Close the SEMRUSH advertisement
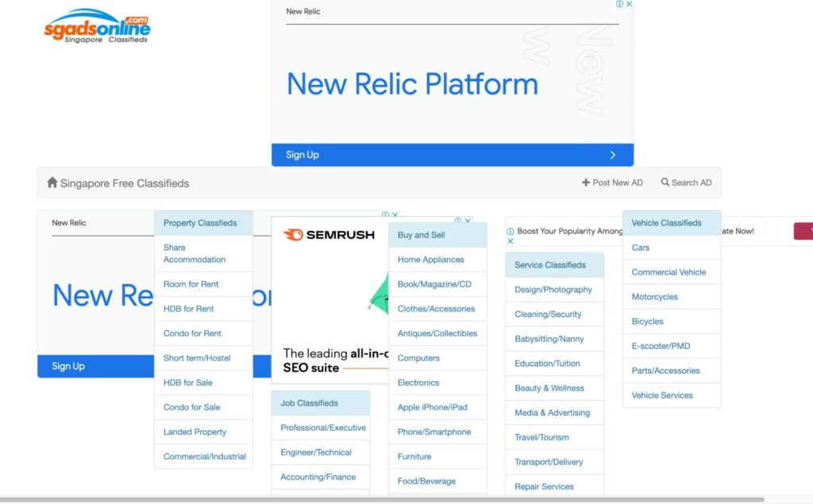This screenshot has height=504, width=813. click(468, 221)
